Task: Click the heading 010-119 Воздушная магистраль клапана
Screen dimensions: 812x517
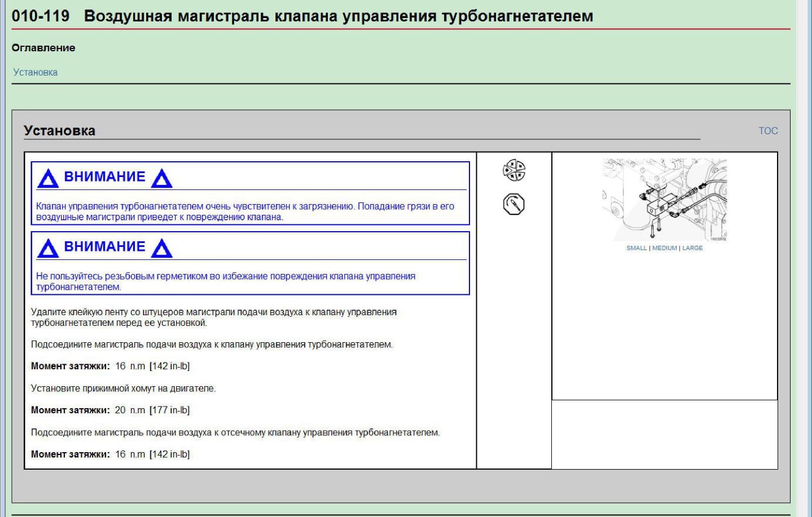Action: (302, 16)
